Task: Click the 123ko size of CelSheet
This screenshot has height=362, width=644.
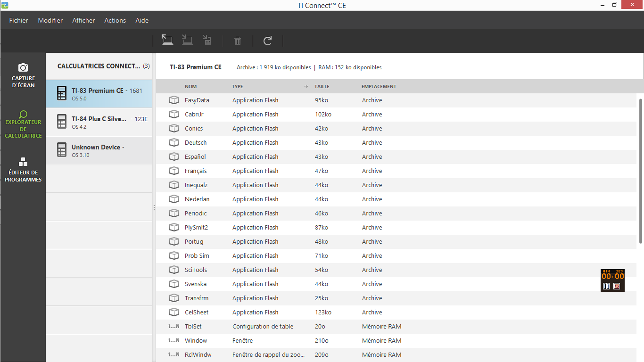Action: tap(323, 312)
